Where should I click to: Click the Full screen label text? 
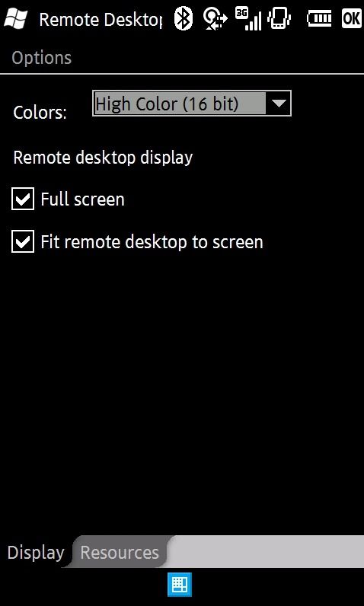[x=83, y=199]
